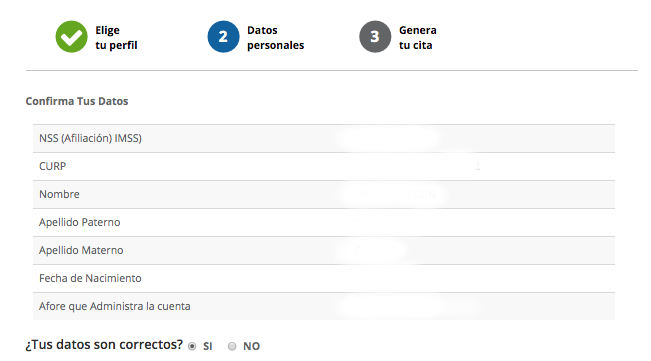Click the 'Elige tu perfil' step label

(116, 38)
